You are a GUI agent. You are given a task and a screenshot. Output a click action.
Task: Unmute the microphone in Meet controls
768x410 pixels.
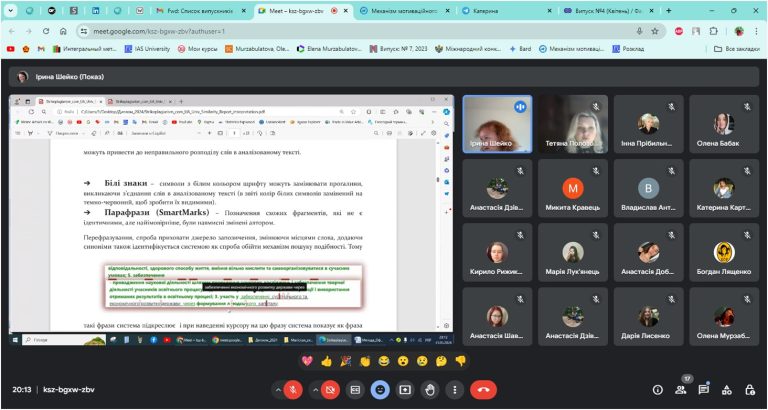(x=293, y=390)
